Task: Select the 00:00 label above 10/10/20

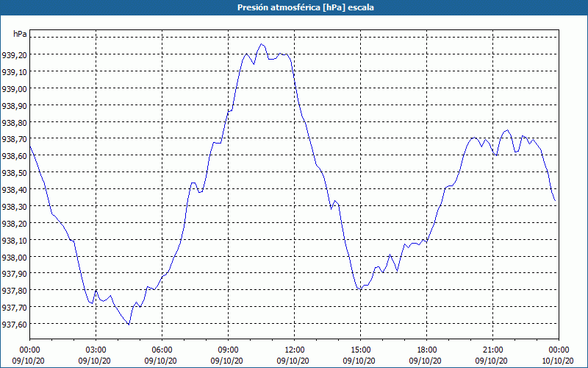Action: (x=559, y=350)
